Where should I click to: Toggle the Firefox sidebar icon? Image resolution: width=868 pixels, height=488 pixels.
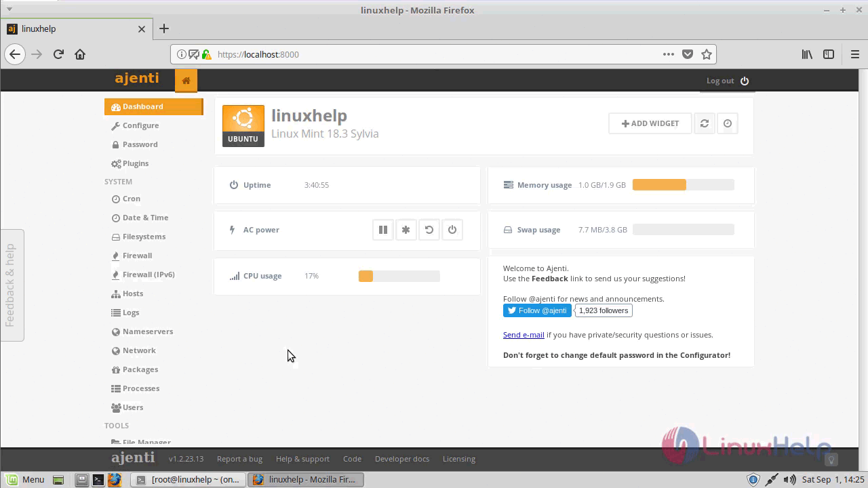[x=829, y=54]
